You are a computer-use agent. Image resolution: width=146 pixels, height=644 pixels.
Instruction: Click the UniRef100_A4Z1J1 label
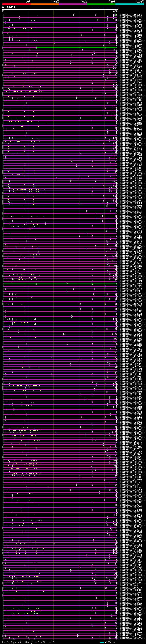click(x=131, y=444)
